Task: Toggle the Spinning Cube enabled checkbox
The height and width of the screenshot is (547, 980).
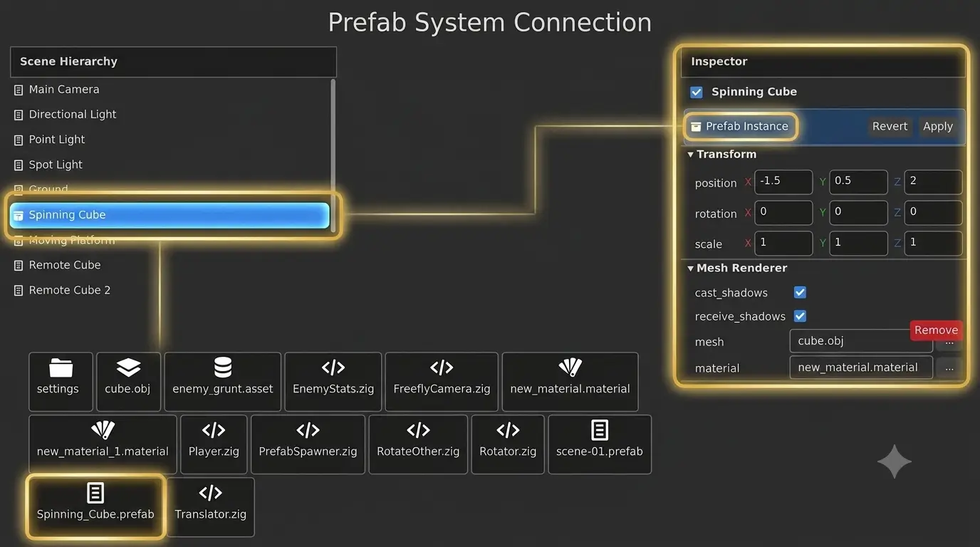Action: (697, 92)
